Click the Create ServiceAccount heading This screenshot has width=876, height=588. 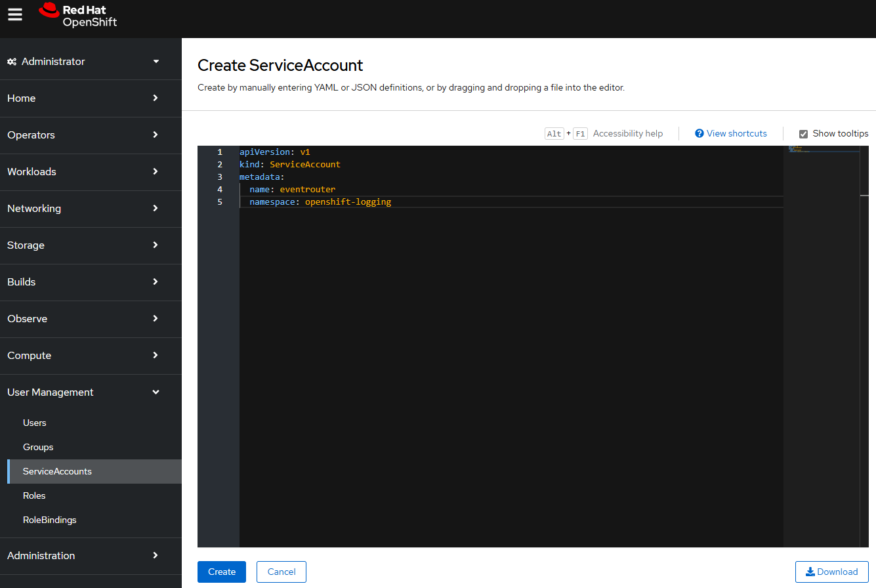[x=280, y=66]
